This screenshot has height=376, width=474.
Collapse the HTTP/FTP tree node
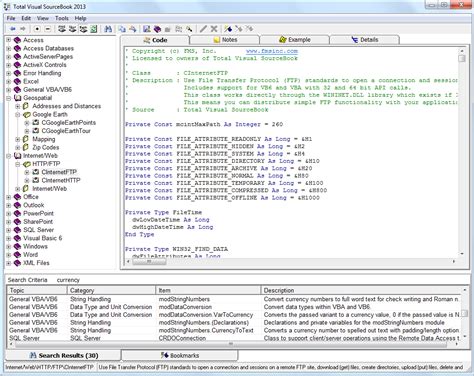[x=18, y=164]
